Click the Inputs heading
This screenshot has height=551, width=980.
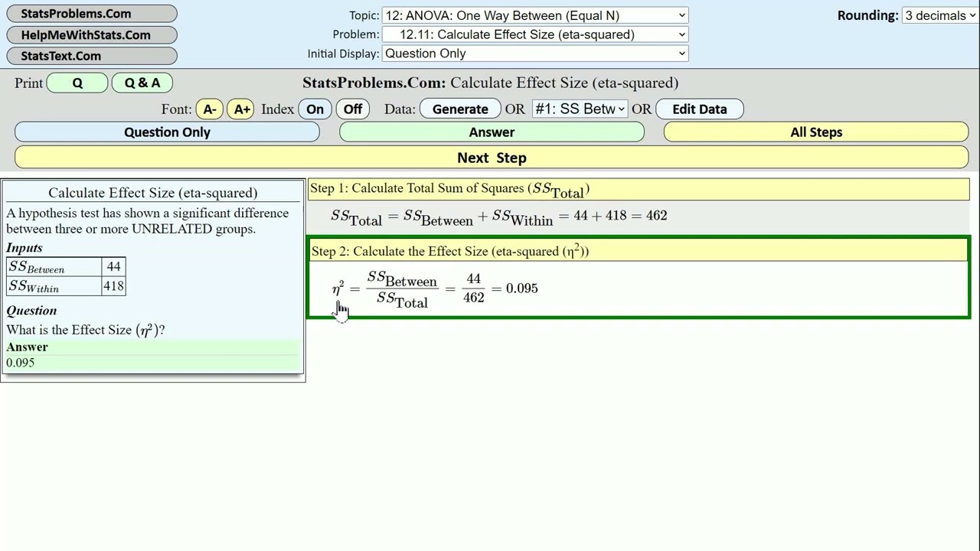point(24,248)
